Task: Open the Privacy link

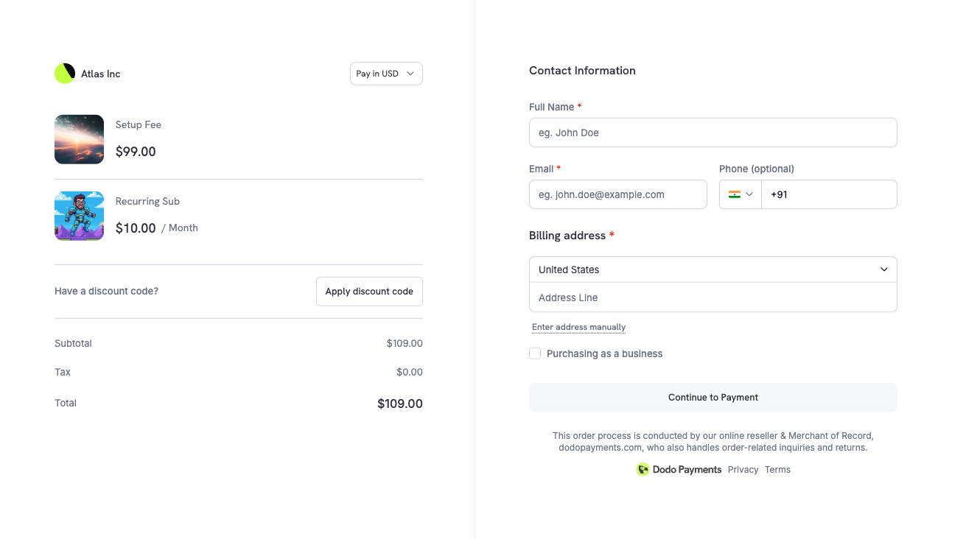Action: 743,470
